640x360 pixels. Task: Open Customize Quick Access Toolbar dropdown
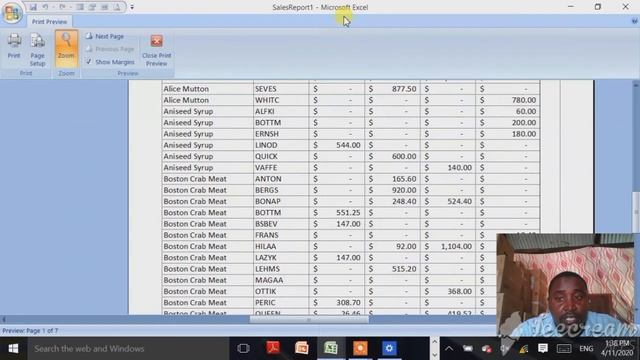(x=132, y=7)
